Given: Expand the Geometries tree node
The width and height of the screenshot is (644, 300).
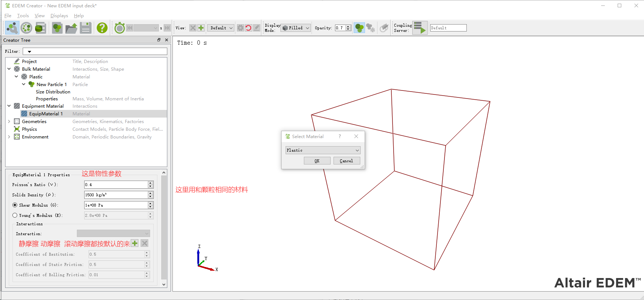Looking at the screenshot, I should (9, 122).
